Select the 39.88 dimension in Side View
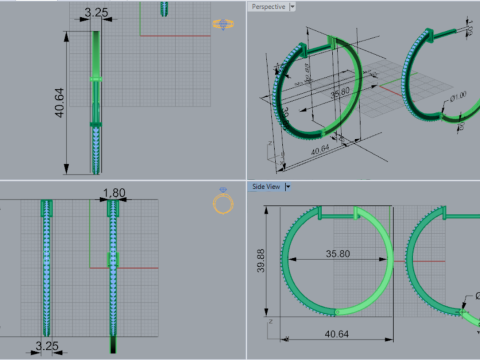The image size is (480, 360). [x=261, y=260]
